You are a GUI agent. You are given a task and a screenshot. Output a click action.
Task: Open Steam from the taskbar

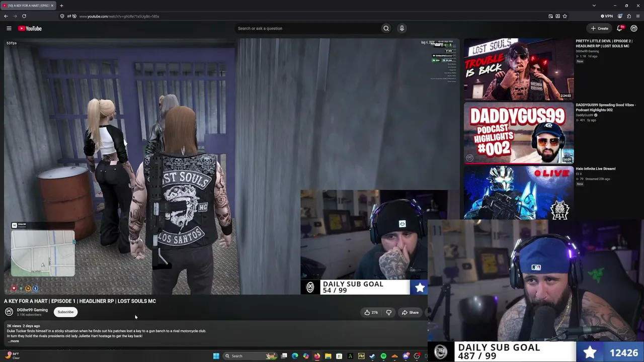[372, 356]
